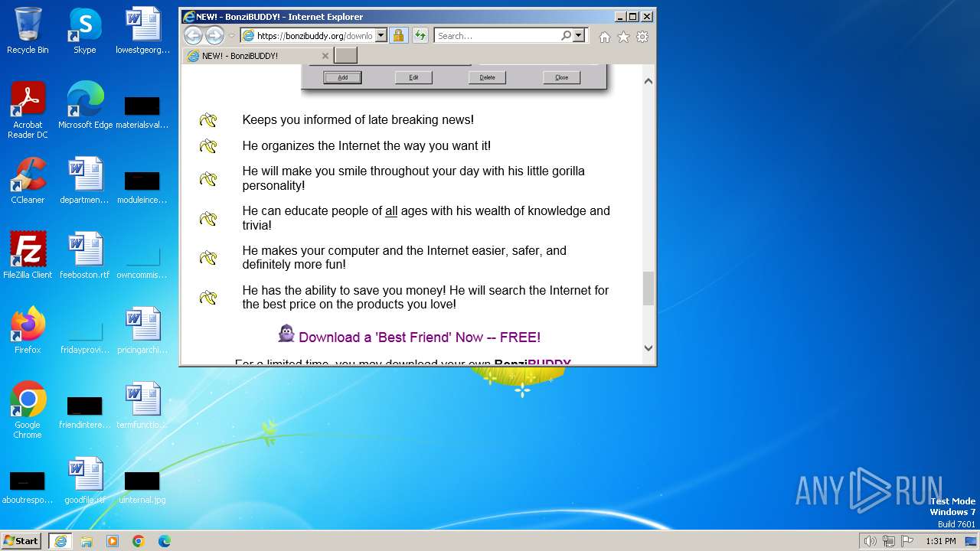The image size is (980, 551).
Task: Select the goodfile.rtf document icon
Action: [x=85, y=481]
